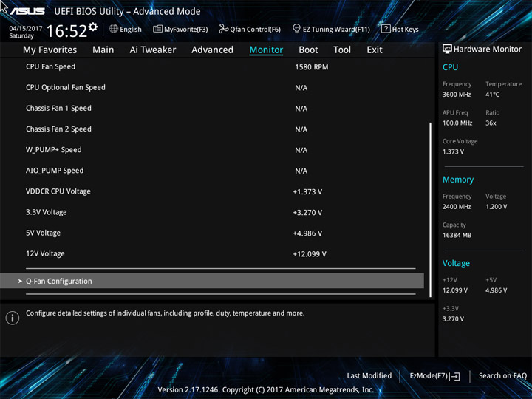Launch Qfan Control(F6)

point(255,30)
